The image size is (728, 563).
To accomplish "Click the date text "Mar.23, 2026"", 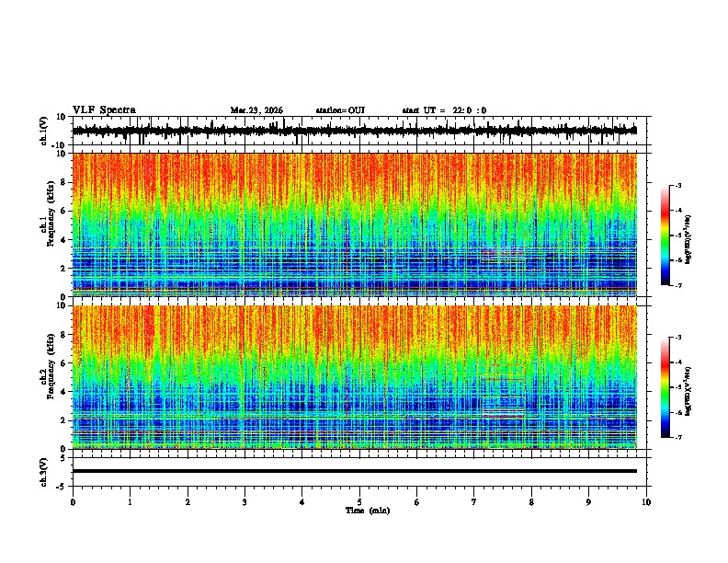I will click(x=256, y=110).
